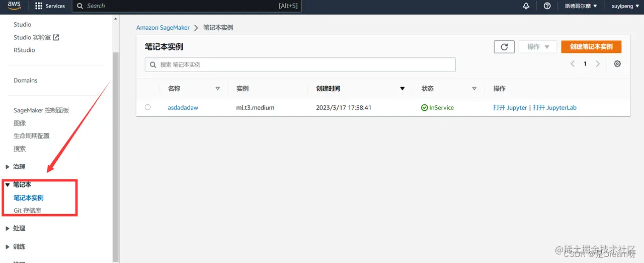Image resolution: width=644 pixels, height=263 pixels.
Task: Open the asdadadaw notebook link
Action: [184, 108]
